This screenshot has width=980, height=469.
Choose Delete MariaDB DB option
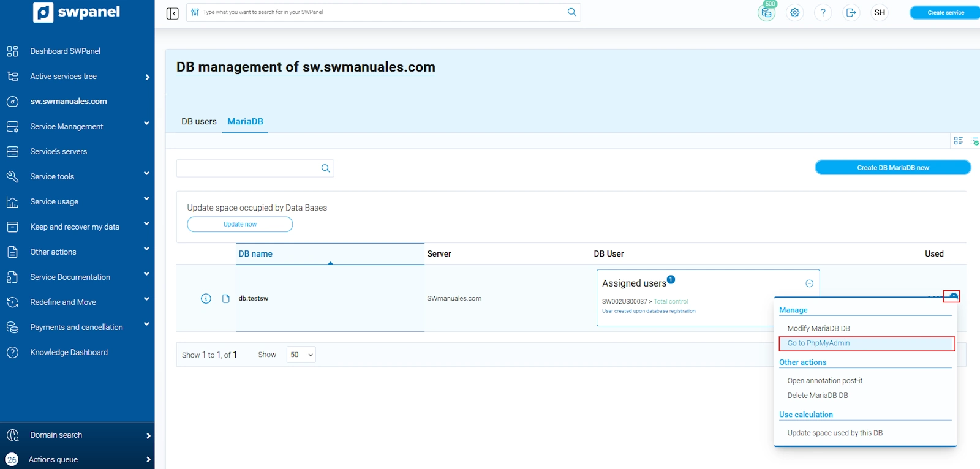817,396
